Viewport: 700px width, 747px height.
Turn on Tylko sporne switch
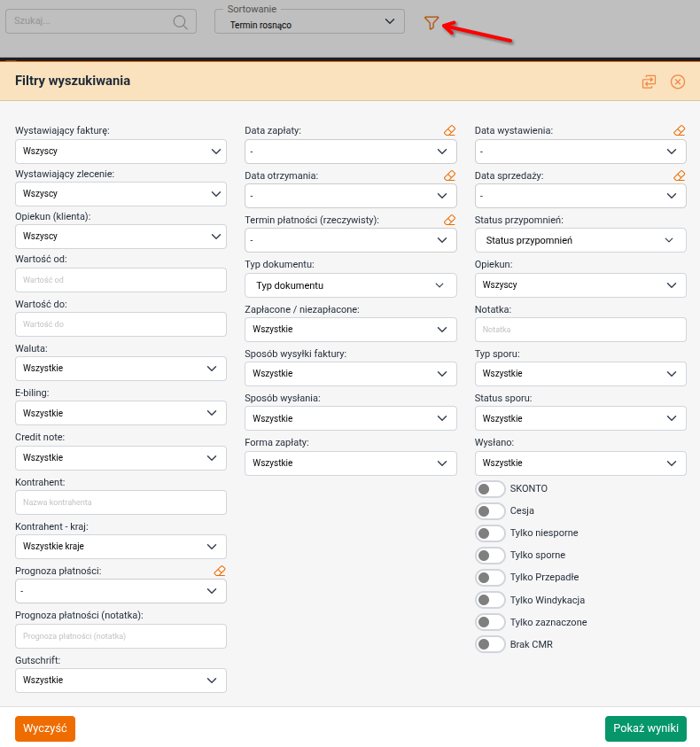point(490,556)
